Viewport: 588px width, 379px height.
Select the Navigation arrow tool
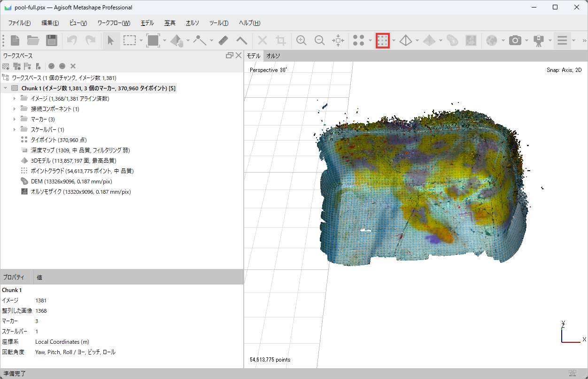pos(111,40)
